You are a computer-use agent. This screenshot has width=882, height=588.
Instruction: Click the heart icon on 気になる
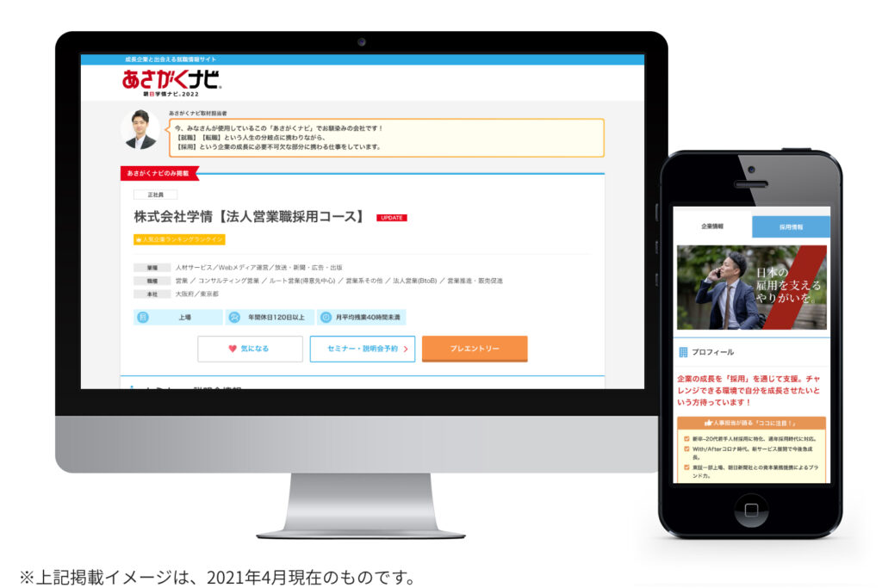tap(232, 349)
